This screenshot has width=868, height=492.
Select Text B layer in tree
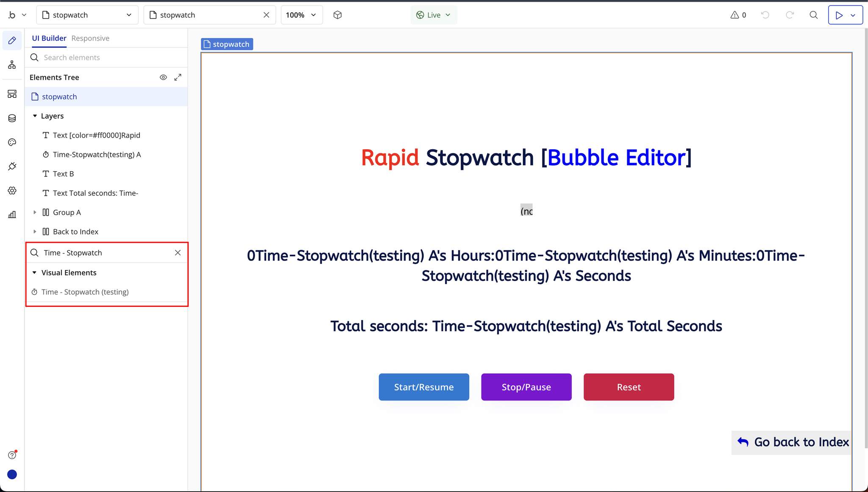click(63, 174)
